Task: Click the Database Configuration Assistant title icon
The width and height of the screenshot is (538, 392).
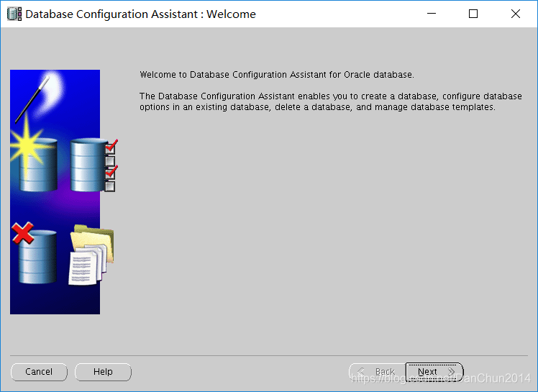Action: coord(14,14)
